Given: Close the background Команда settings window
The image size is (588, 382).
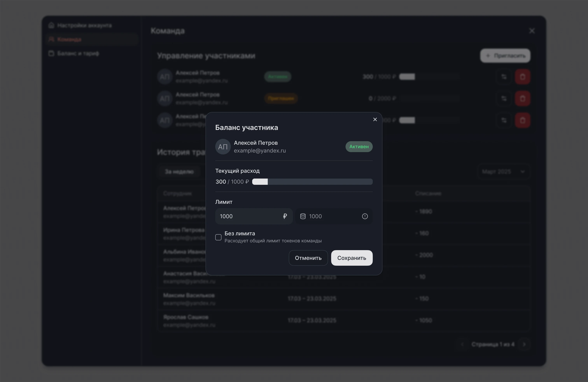Looking at the screenshot, I should [532, 31].
